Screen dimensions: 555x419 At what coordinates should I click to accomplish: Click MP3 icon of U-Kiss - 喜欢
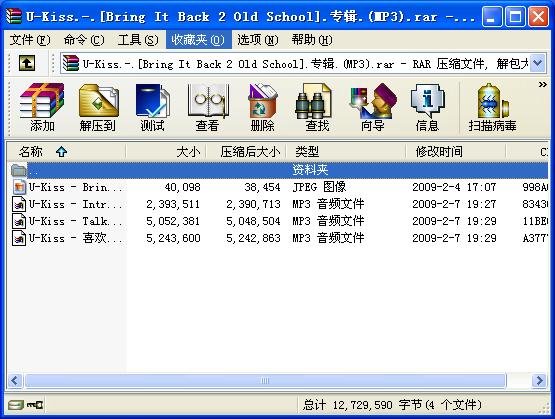point(19,238)
